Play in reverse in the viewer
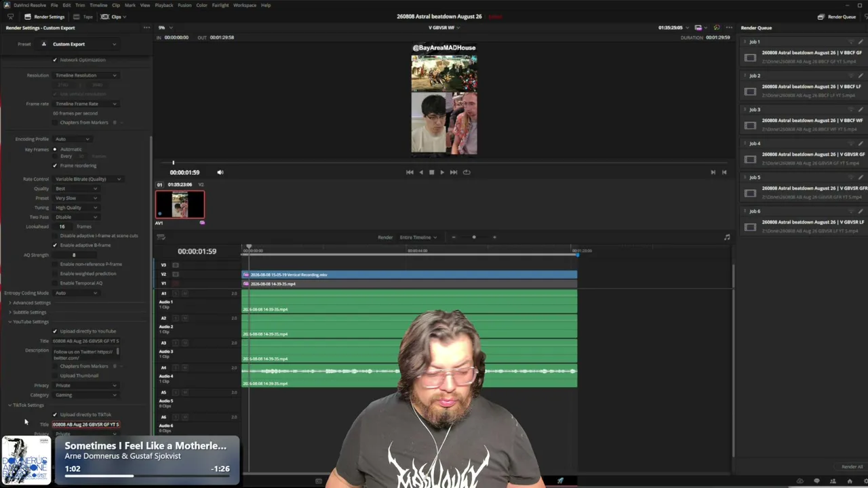 [421, 172]
